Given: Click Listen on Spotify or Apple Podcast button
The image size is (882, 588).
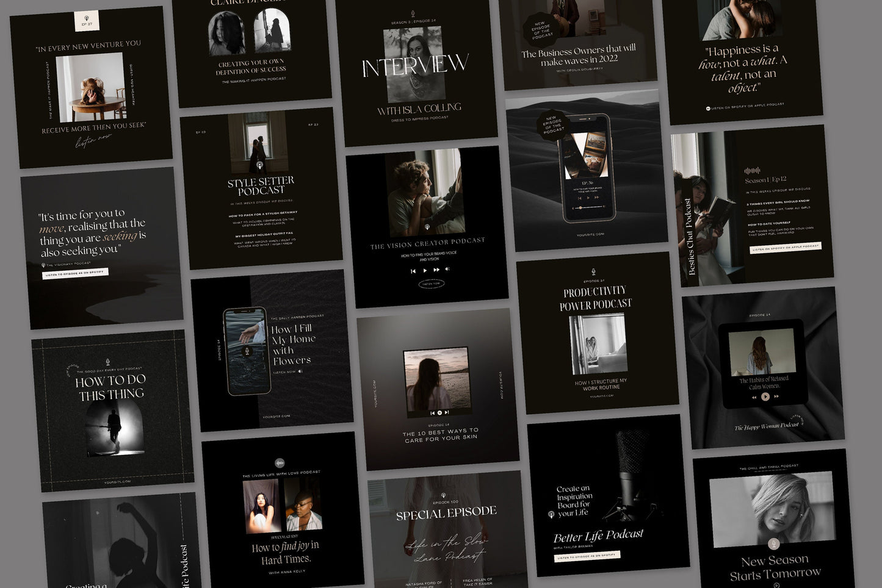Looking at the screenshot, I should [786, 247].
